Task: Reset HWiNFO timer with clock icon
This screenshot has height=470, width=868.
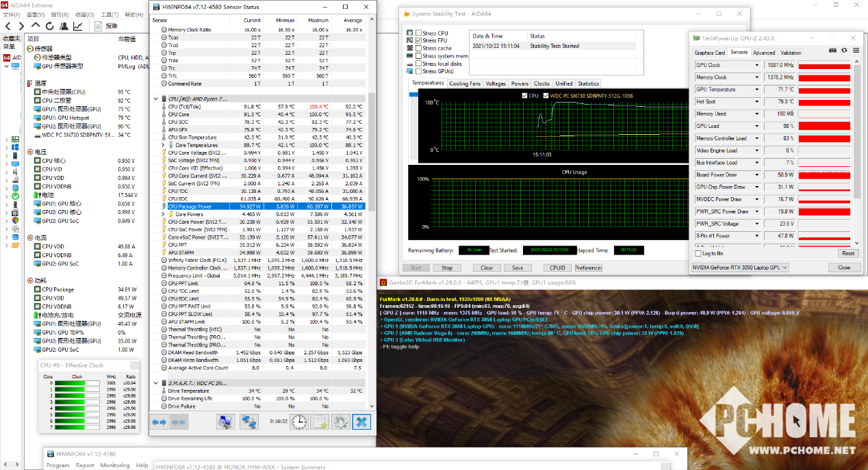Action: click(298, 422)
